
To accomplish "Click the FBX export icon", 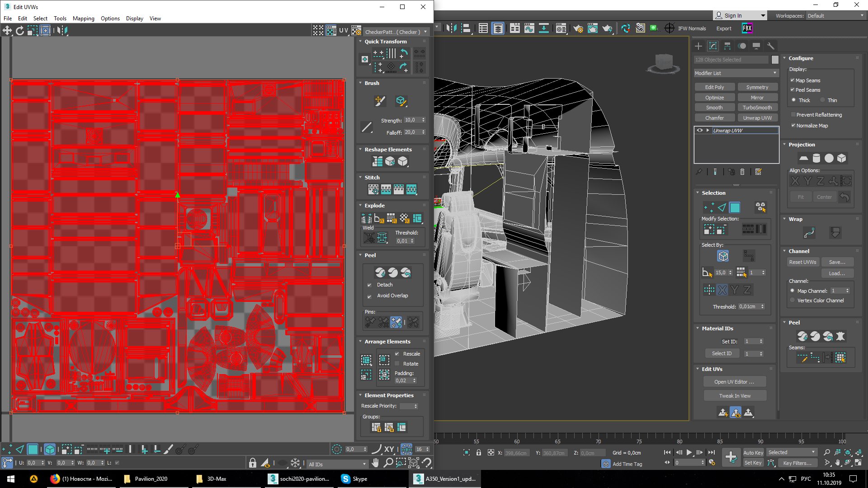I will [747, 28].
